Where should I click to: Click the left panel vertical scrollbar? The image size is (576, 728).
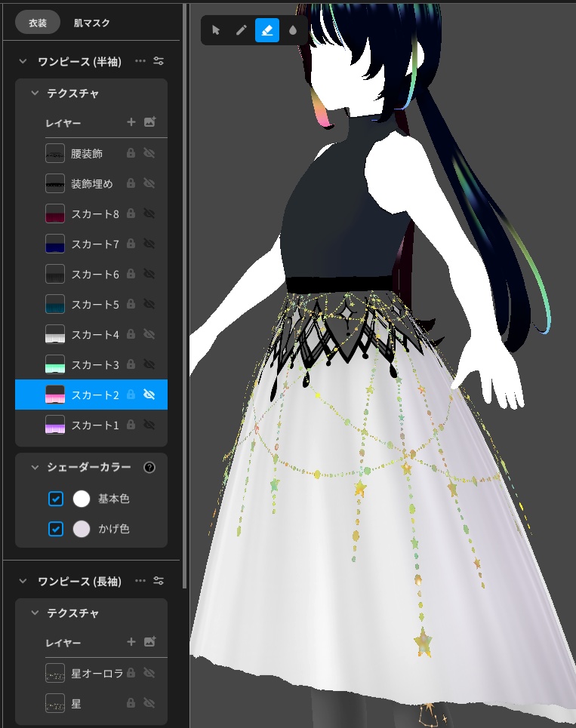184,297
